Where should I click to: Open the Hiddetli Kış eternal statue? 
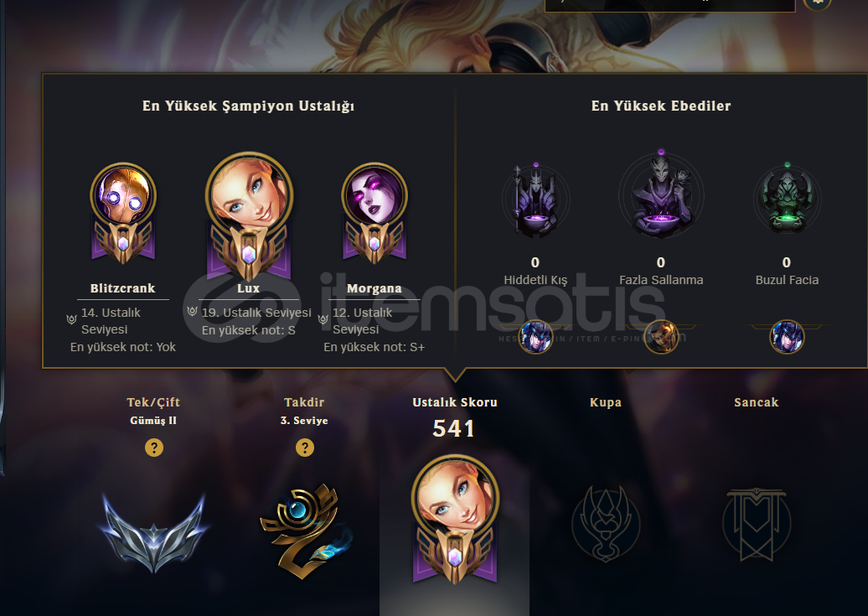535,200
